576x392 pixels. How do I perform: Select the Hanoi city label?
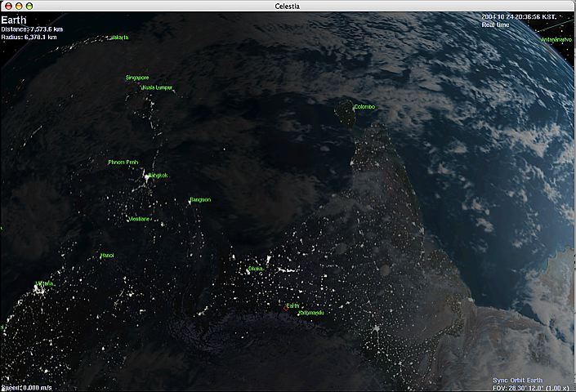pos(107,256)
